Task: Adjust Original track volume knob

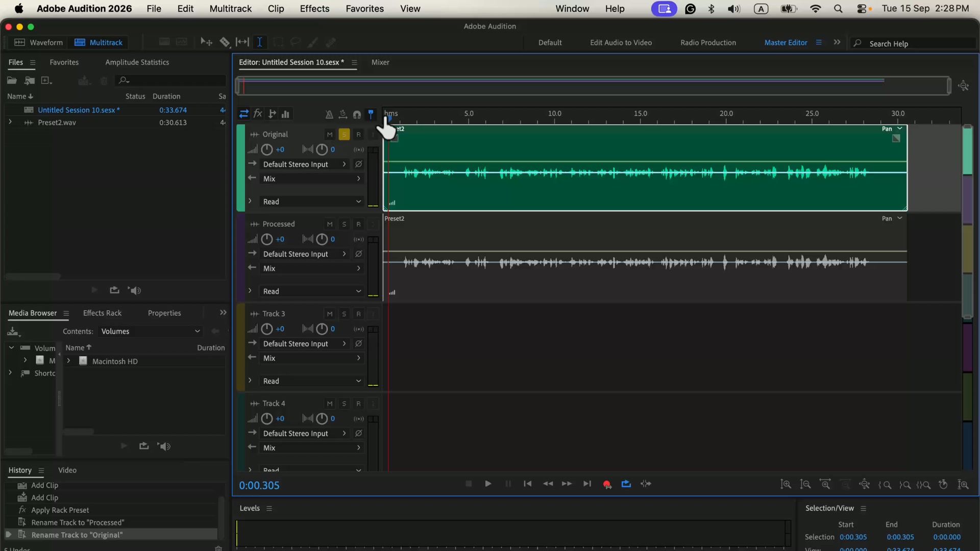Action: [267, 149]
